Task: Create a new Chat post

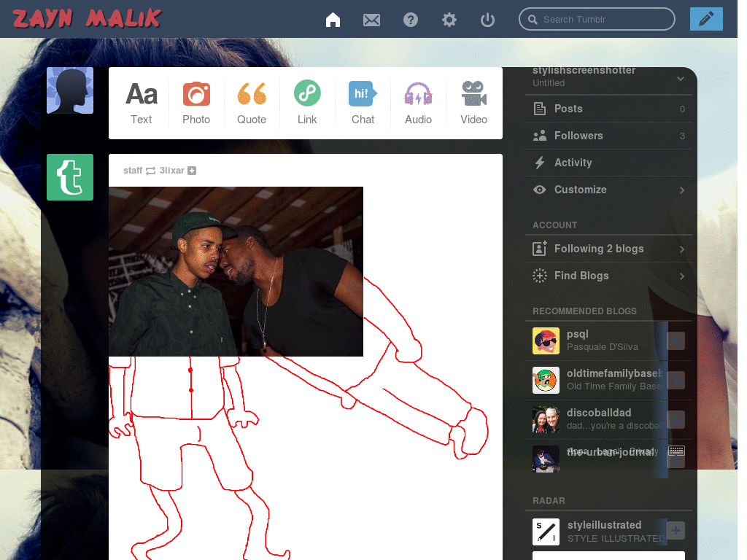Action: [x=363, y=103]
